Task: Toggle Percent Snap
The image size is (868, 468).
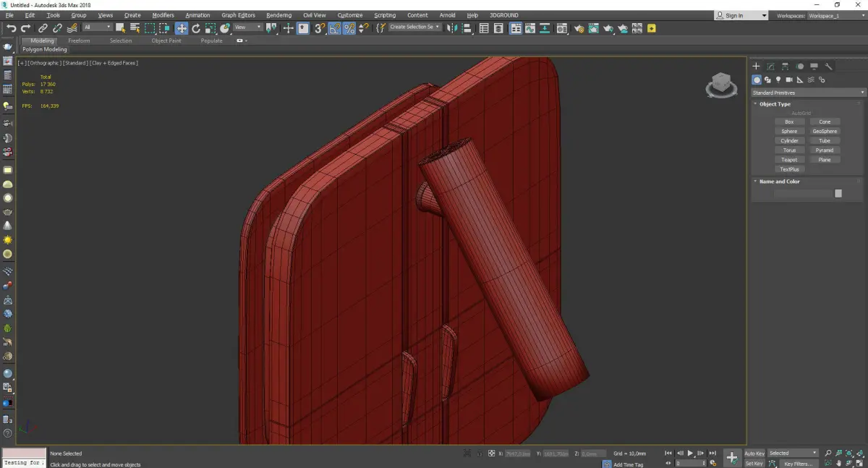Action: pyautogui.click(x=349, y=28)
